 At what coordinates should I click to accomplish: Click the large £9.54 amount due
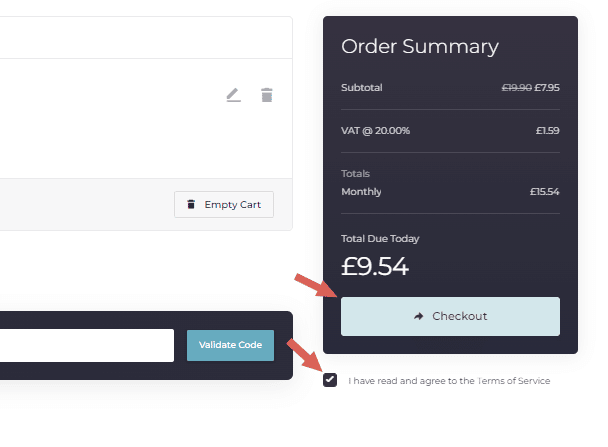[375, 266]
